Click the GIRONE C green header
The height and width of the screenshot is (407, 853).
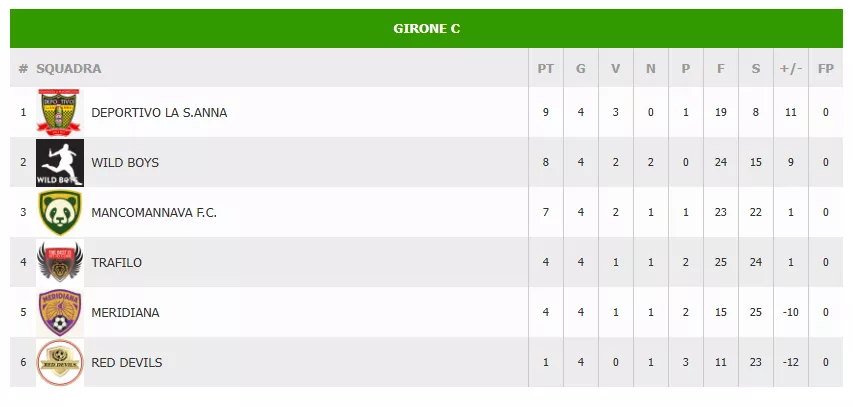(x=426, y=29)
